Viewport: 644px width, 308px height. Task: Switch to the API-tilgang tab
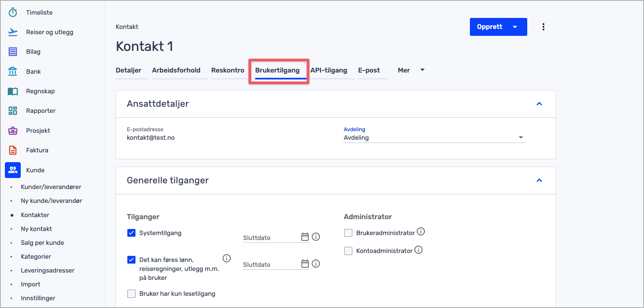click(329, 70)
